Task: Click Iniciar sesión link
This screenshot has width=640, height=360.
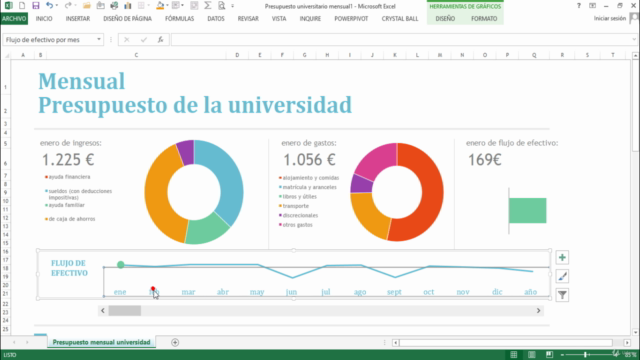Action: [609, 18]
